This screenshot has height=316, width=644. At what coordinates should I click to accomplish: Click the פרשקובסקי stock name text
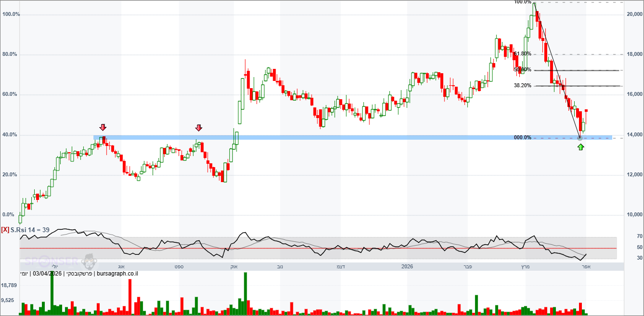click(x=79, y=274)
